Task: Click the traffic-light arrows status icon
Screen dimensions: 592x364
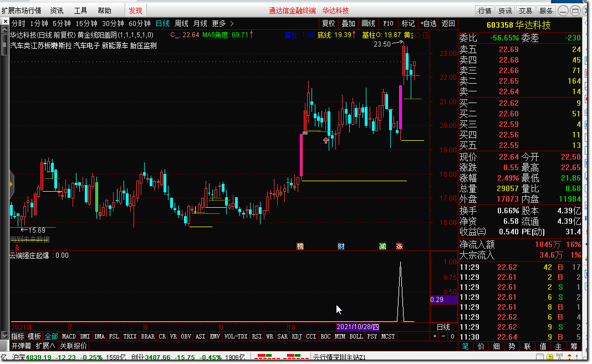Action: click(569, 357)
